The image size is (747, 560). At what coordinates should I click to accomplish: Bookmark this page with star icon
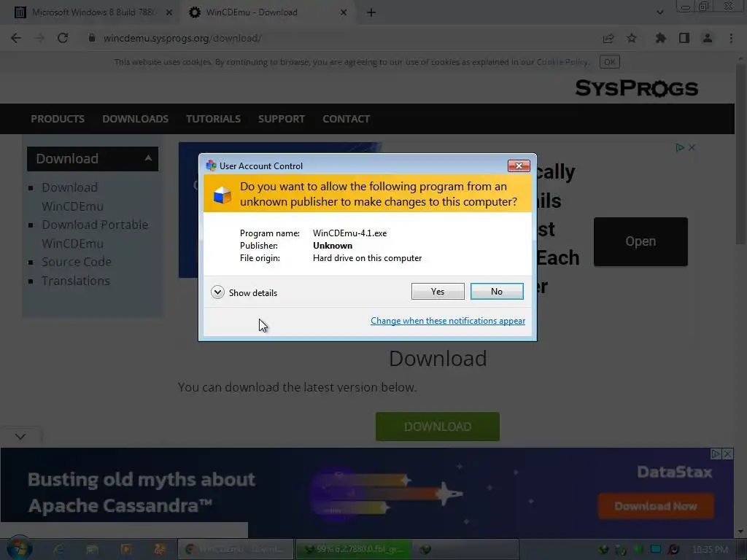pos(632,38)
